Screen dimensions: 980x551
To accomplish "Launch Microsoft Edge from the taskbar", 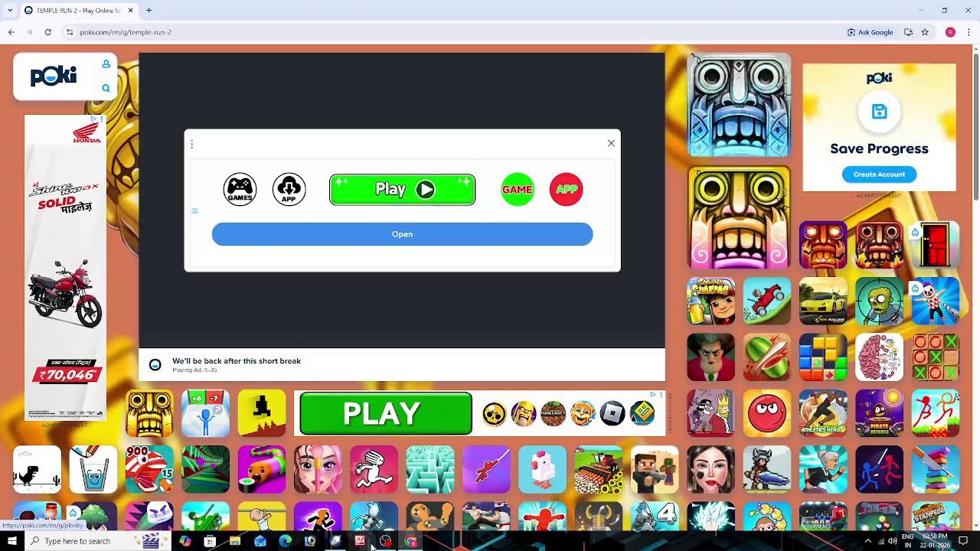I will coord(285,541).
